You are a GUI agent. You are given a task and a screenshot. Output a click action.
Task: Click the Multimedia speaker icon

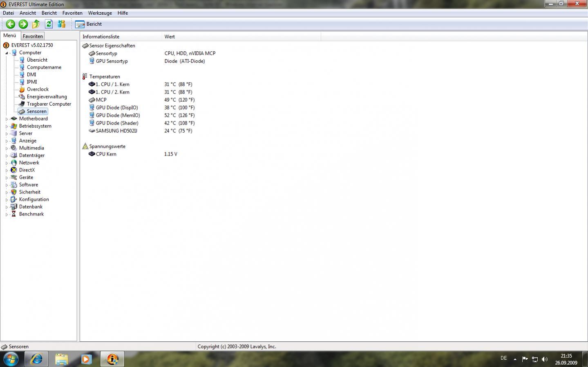[x=14, y=148]
